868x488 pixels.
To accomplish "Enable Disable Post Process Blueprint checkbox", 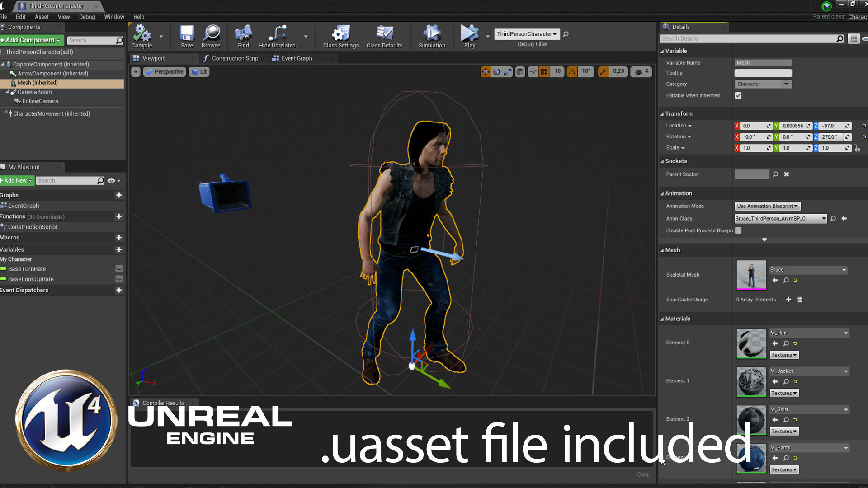I will 738,230.
